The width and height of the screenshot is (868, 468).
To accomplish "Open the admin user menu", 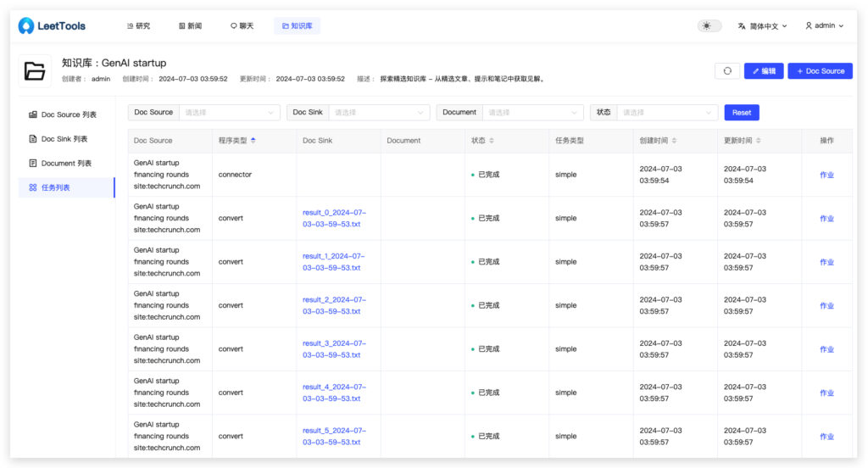I will tap(824, 25).
